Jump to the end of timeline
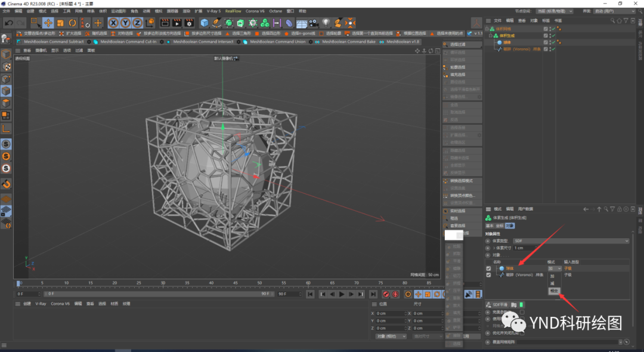Screen dimensions: 644x352 point(373,294)
